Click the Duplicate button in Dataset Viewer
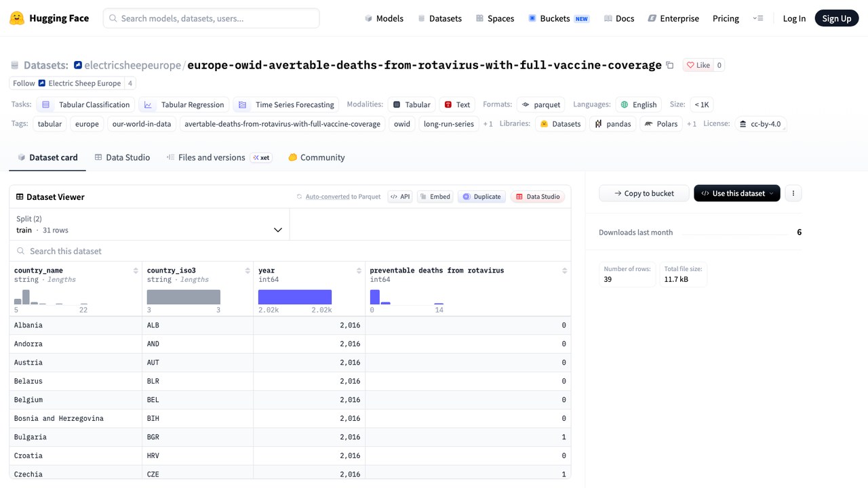868x488 pixels. click(481, 197)
